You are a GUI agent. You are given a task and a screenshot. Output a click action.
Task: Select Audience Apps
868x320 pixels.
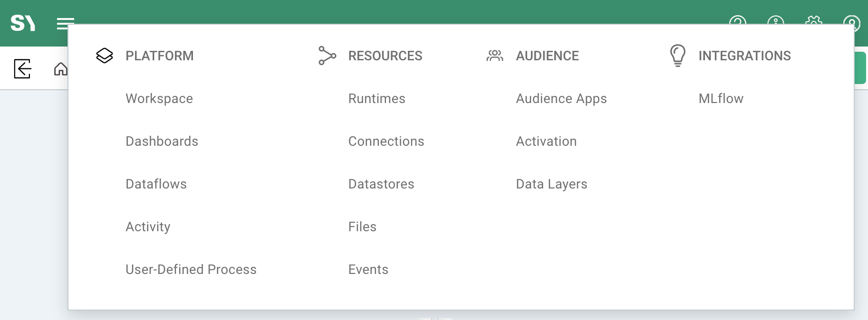coord(561,98)
